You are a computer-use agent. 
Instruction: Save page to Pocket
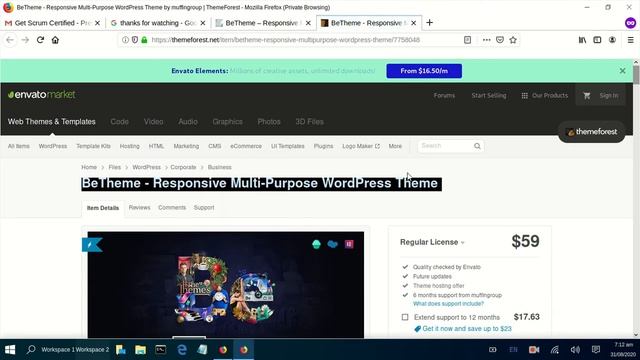tap(500, 40)
